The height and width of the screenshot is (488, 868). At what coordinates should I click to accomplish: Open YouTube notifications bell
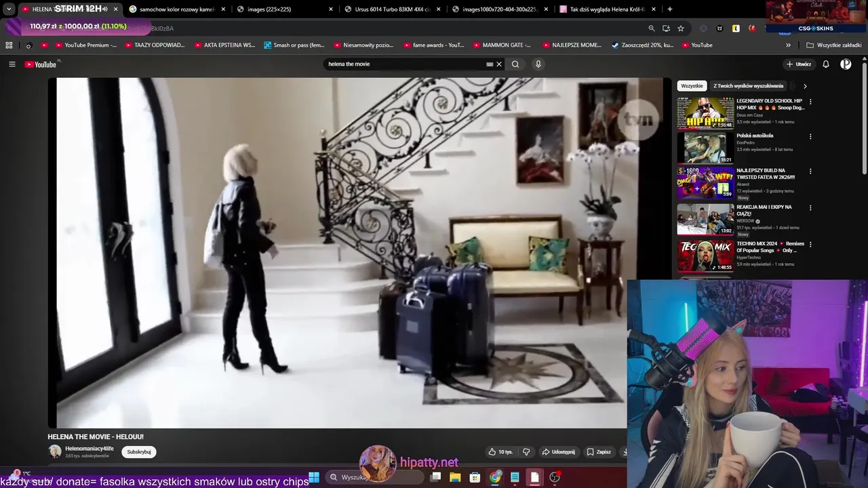point(826,64)
